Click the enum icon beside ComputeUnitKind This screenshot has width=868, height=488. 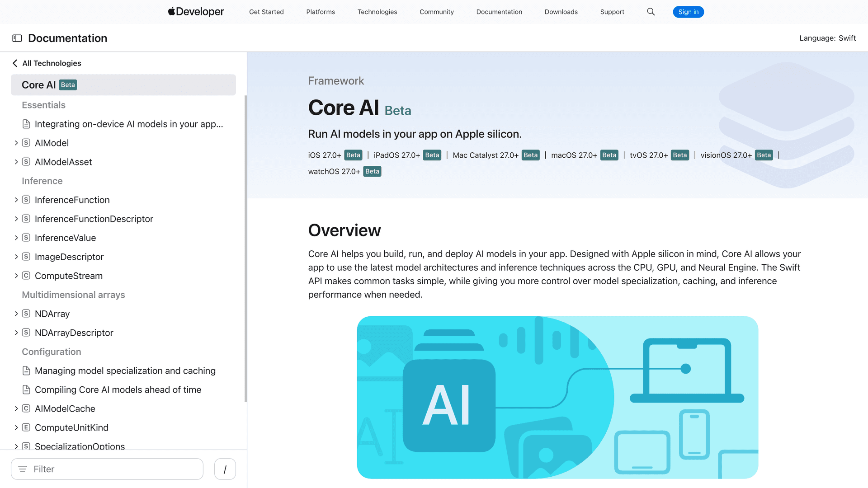pos(26,427)
